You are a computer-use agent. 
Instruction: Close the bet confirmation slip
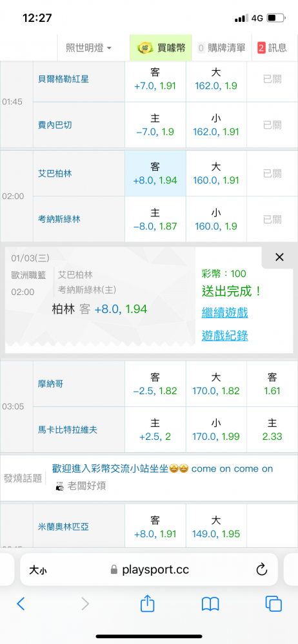point(279,258)
